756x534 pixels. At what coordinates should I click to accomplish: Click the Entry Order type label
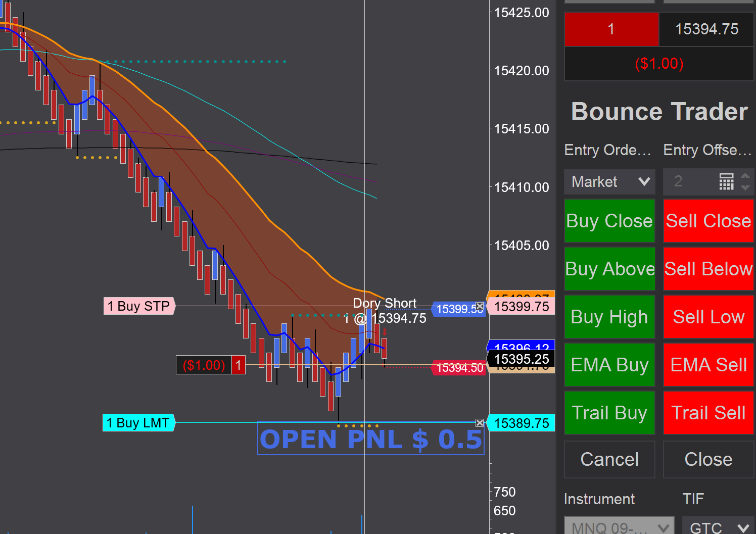point(607,150)
